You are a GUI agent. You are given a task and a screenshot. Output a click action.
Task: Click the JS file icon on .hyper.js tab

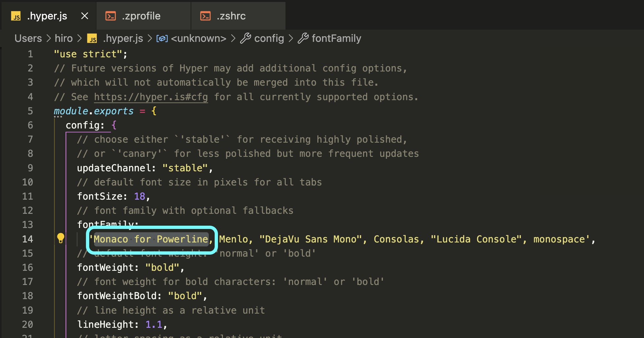16,16
